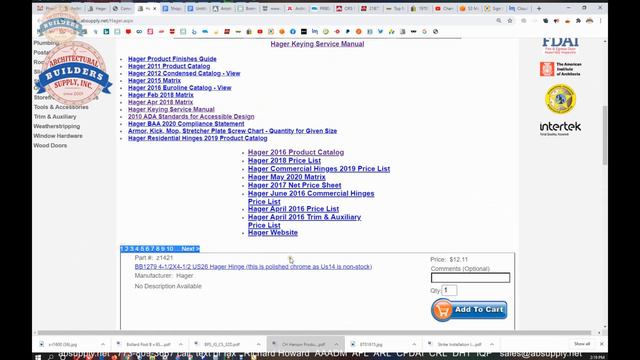Open Hager Keying Service Manual list link
The width and height of the screenshot is (640, 360).
pos(171,109)
